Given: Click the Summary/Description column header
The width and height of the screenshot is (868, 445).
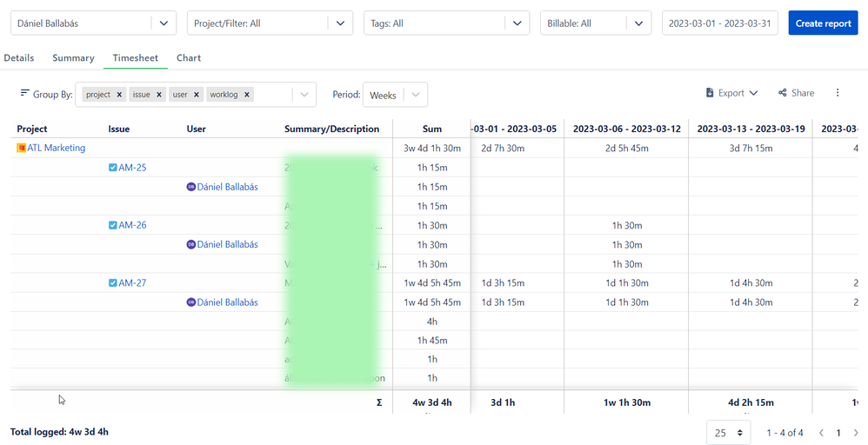Looking at the screenshot, I should pyautogui.click(x=331, y=129).
